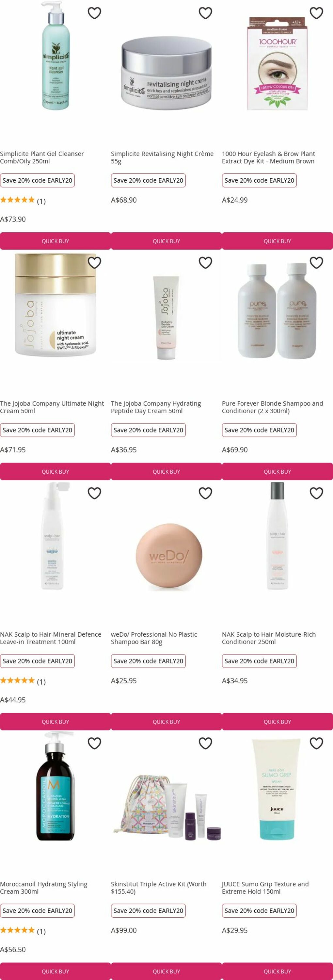Wishlist the weDo/ Shampoo Bar

205,493
